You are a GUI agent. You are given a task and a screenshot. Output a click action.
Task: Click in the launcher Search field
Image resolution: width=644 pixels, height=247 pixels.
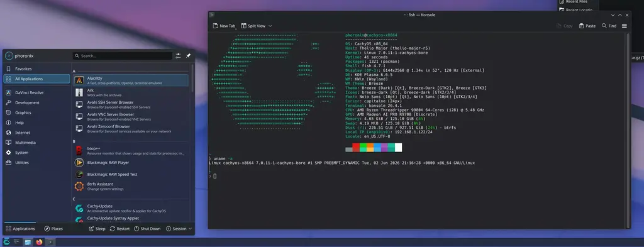click(123, 56)
